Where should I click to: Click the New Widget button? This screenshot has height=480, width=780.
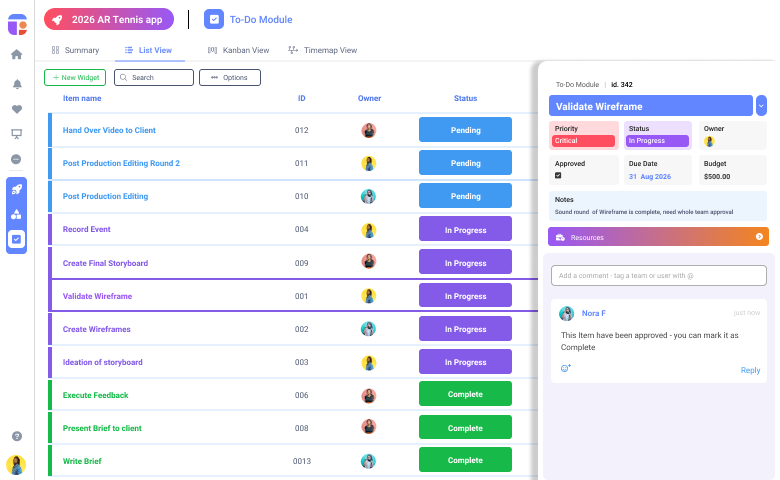(x=74, y=77)
